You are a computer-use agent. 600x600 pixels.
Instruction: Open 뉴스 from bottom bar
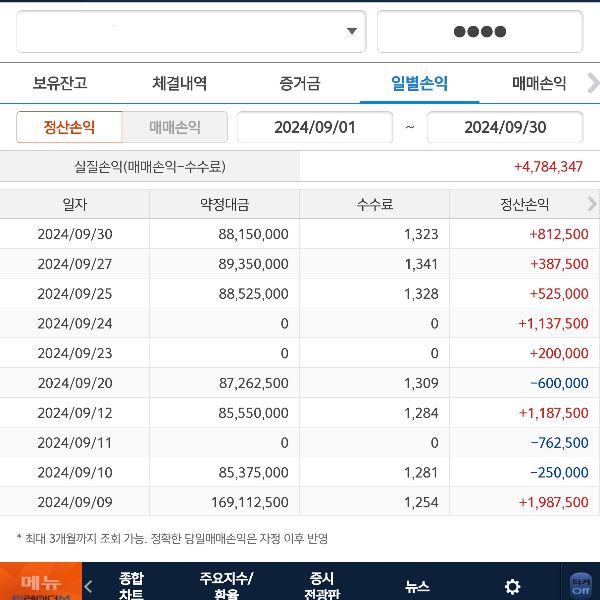point(417,587)
